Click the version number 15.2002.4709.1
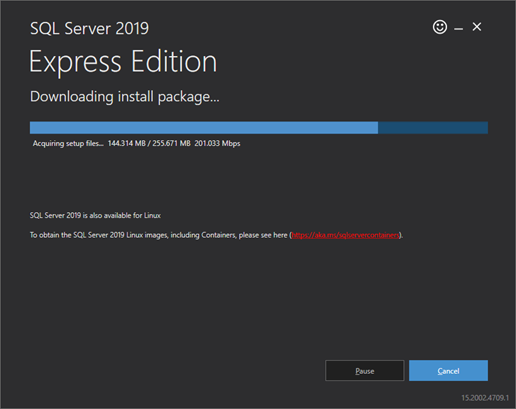The width and height of the screenshot is (516, 409). point(485,398)
